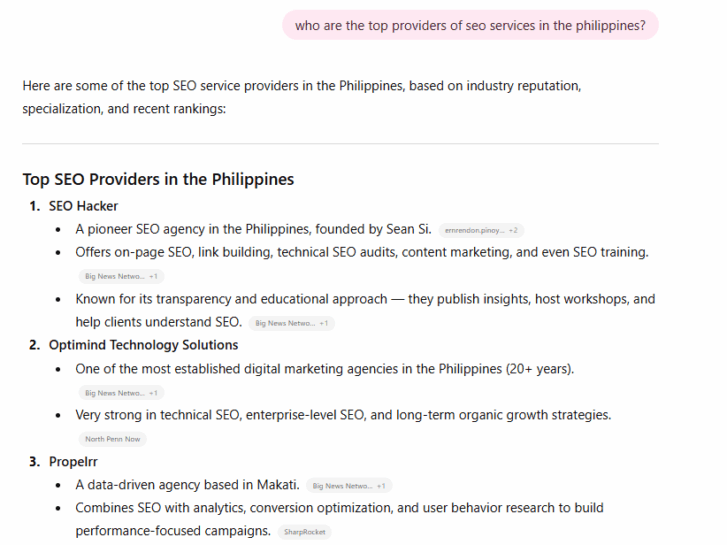Click the user's question bubble about SEO providers
The height and width of the screenshot is (545, 727).
click(470, 25)
